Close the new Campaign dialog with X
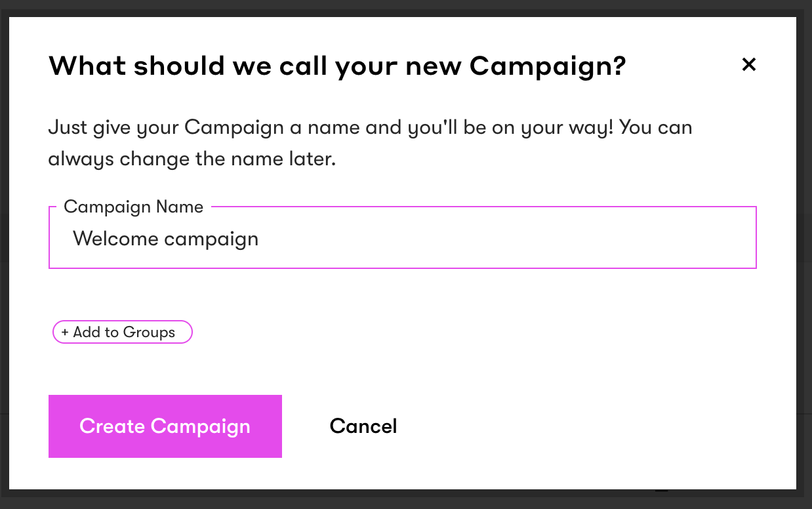This screenshot has height=509, width=812. click(x=748, y=64)
